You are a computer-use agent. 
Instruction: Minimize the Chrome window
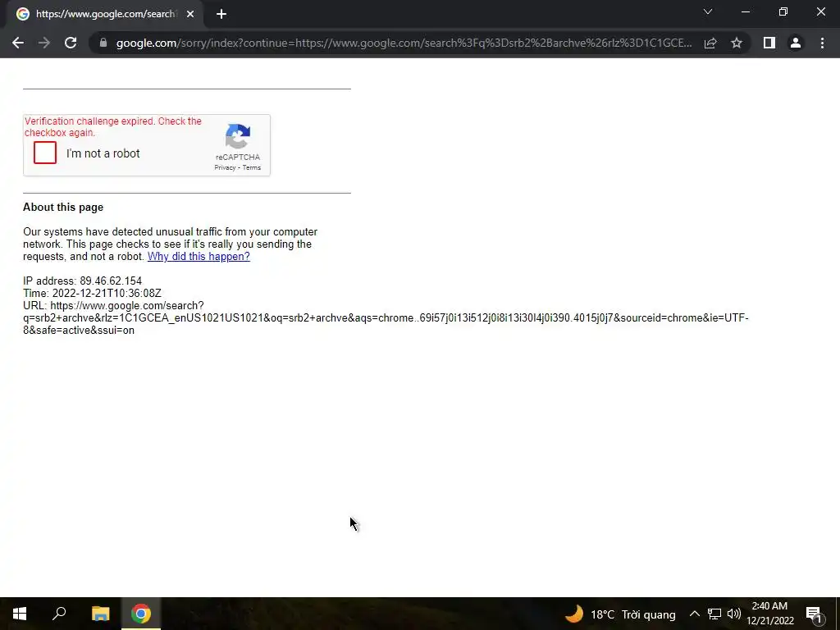click(745, 11)
